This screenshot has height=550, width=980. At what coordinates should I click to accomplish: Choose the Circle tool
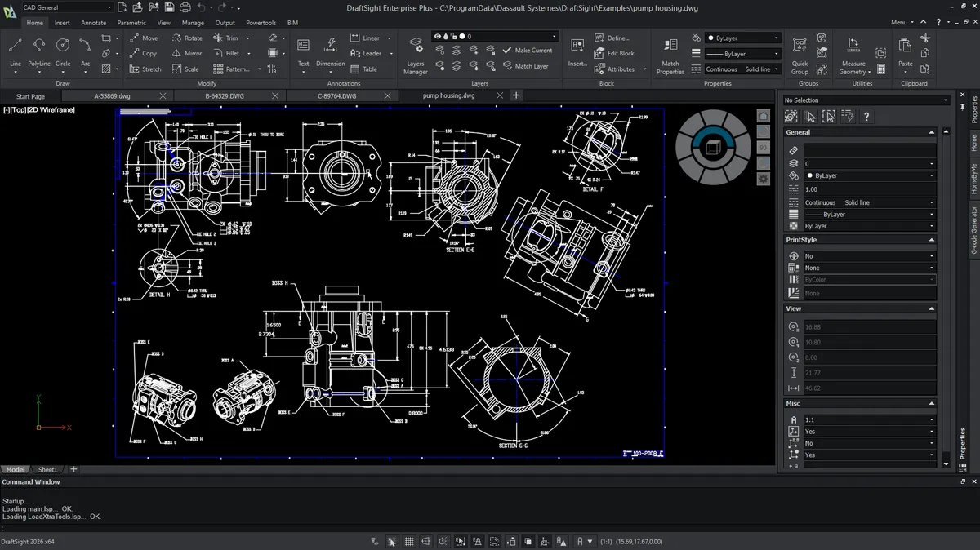tap(63, 51)
